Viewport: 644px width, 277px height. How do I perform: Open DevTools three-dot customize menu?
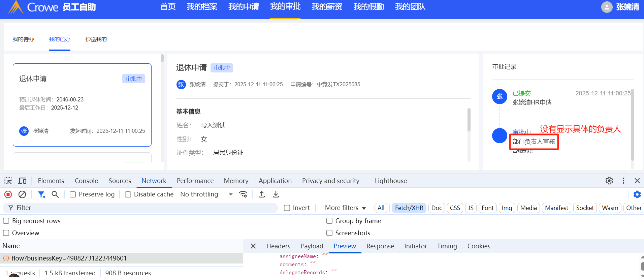point(623,181)
